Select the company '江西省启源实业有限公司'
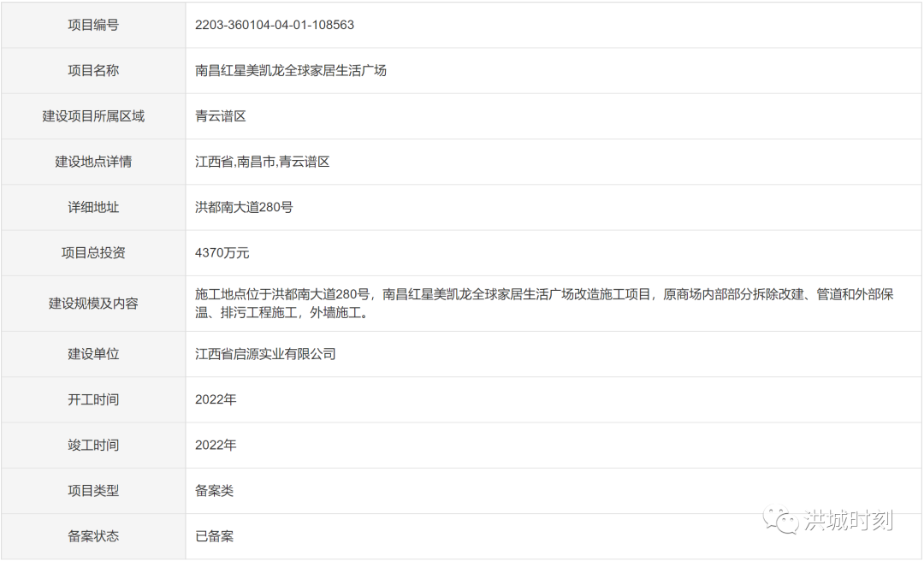This screenshot has height=561, width=924. pyautogui.click(x=265, y=354)
